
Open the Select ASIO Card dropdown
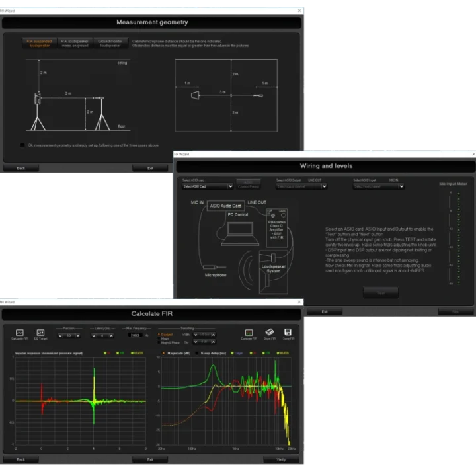pos(208,186)
